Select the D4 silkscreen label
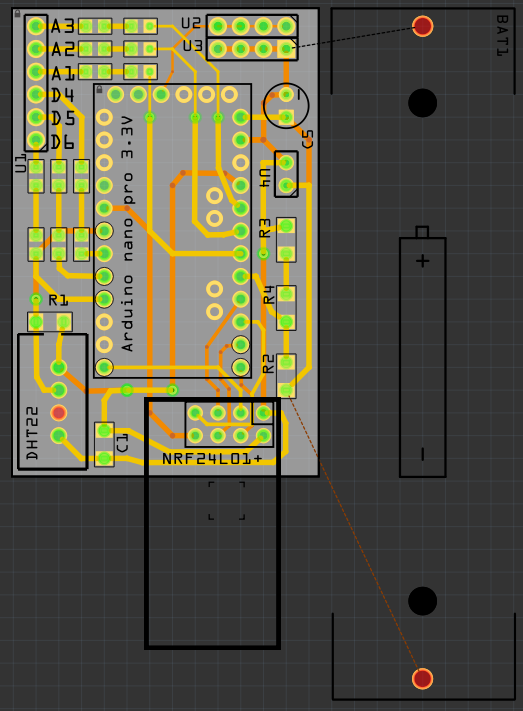 tap(62, 95)
